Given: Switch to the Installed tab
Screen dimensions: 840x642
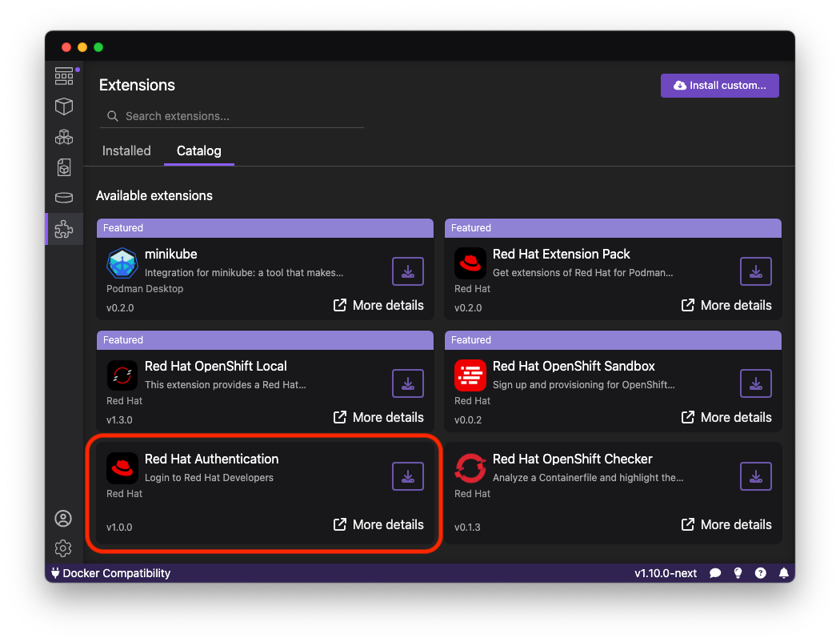Looking at the screenshot, I should click(126, 151).
